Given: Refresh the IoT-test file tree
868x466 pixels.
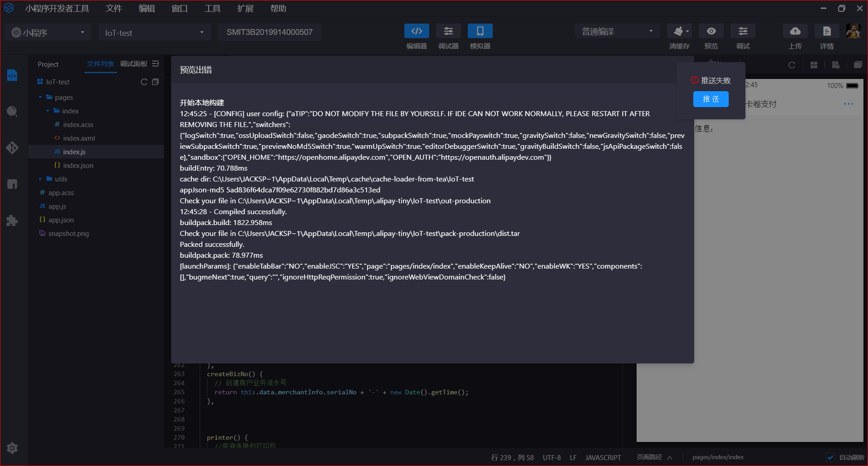Looking at the screenshot, I should tap(144, 82).
